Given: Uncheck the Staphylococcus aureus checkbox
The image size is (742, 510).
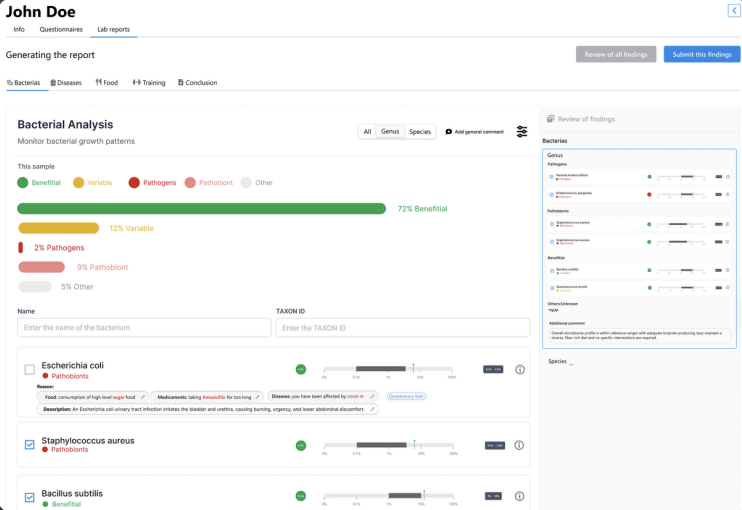Looking at the screenshot, I should point(30,445).
